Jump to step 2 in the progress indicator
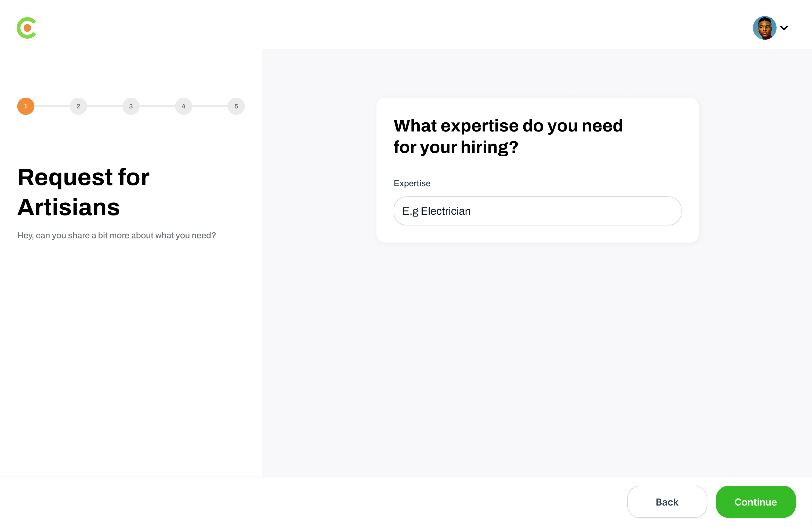This screenshot has height=527, width=812. click(78, 106)
